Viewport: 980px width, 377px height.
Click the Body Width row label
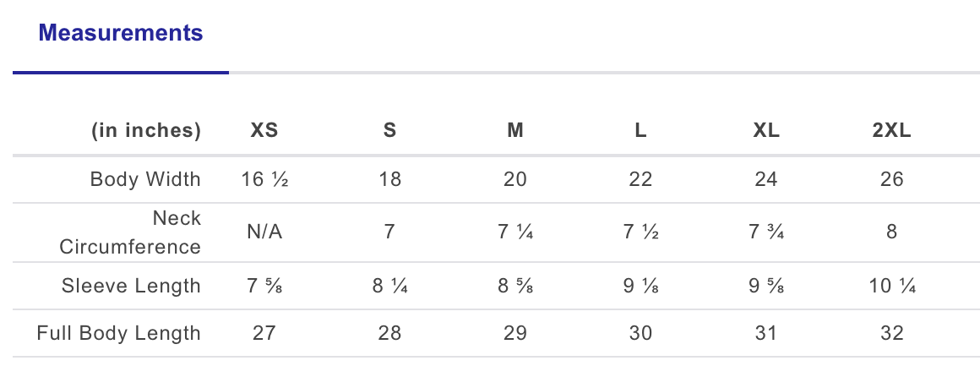point(145,179)
